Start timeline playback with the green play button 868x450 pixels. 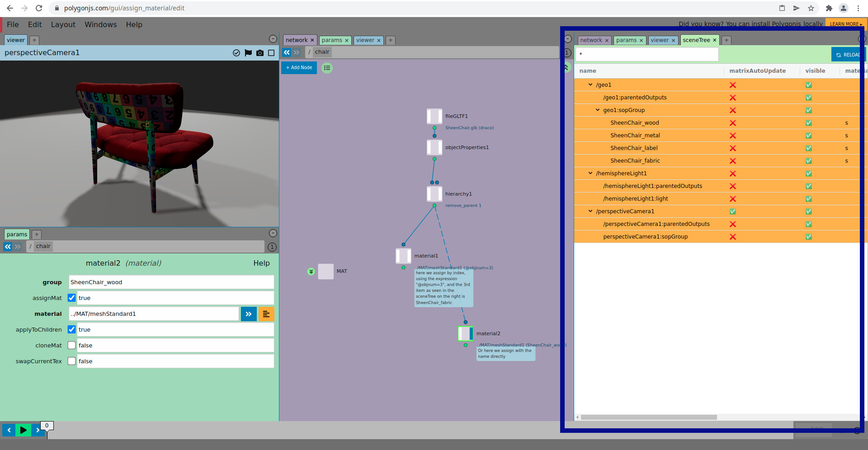click(x=23, y=430)
